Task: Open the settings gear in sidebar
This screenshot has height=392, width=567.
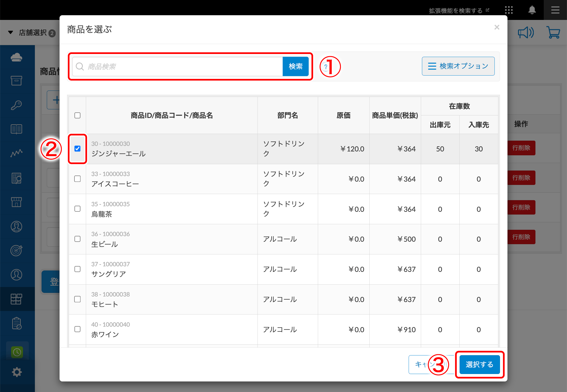Action: pyautogui.click(x=17, y=372)
